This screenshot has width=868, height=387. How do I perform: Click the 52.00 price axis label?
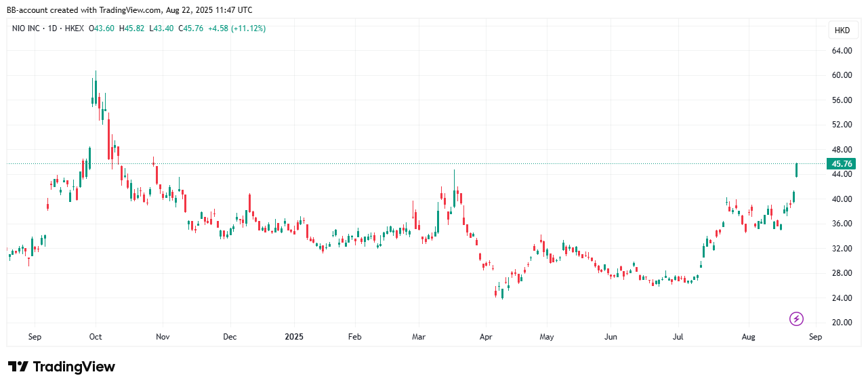[842, 125]
